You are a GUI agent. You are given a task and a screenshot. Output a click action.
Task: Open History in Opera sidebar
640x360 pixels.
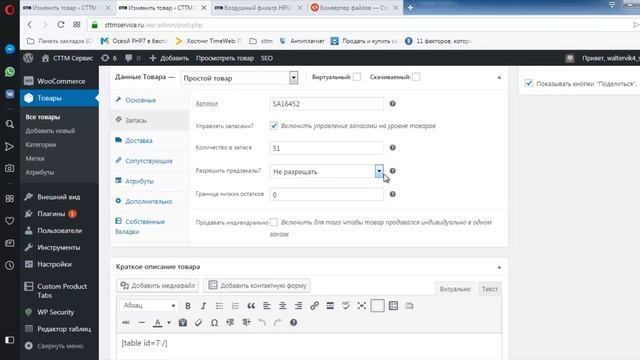(x=9, y=265)
